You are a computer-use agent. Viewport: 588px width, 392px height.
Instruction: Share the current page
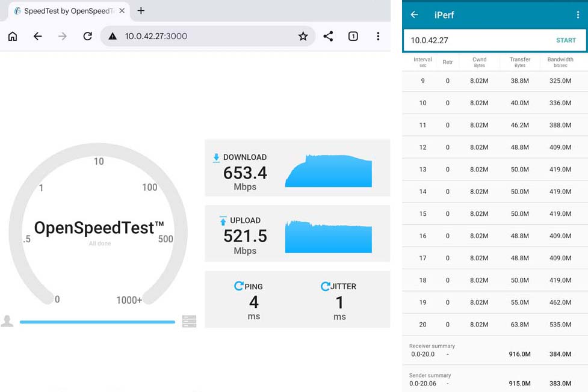328,36
